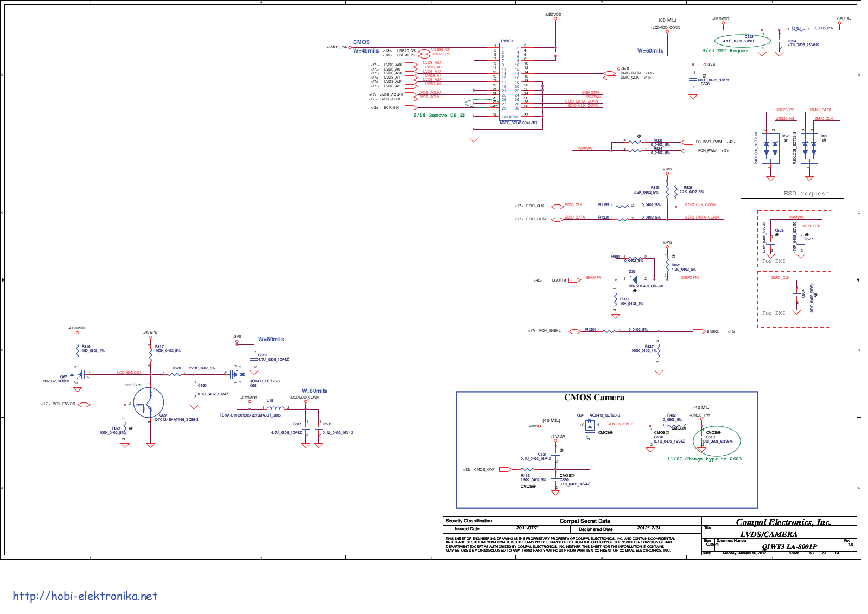Viewport: 868px width, 614px height.
Task: Click the PCH_PWM net label
Action: [x=707, y=151]
